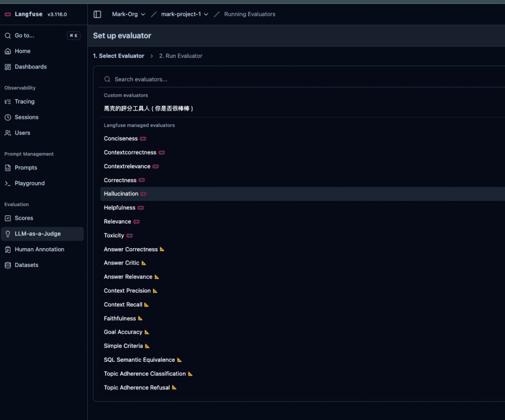The height and width of the screenshot is (420, 505).
Task: Toggle the sidebar panel icon
Action: coord(97,14)
